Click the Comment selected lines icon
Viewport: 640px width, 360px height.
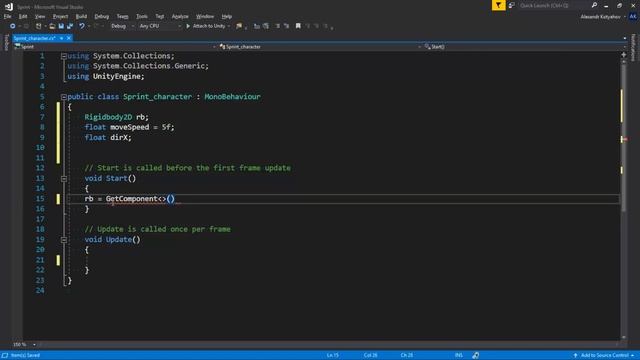(257, 26)
